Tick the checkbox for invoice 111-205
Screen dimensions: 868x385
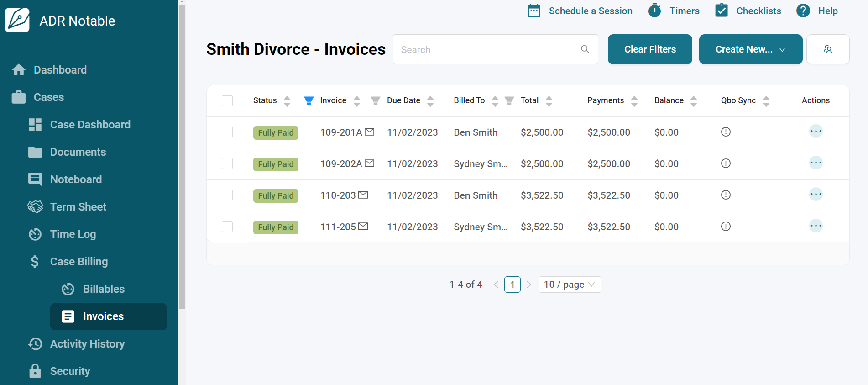tap(227, 227)
